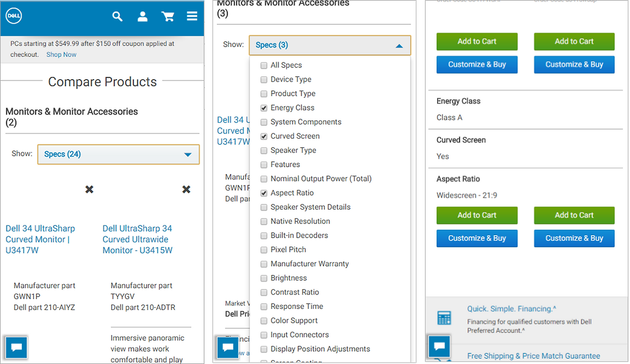Screen dimensions: 630x364
Task: Remove the U3417W monitor from comparison
Action: coord(89,189)
